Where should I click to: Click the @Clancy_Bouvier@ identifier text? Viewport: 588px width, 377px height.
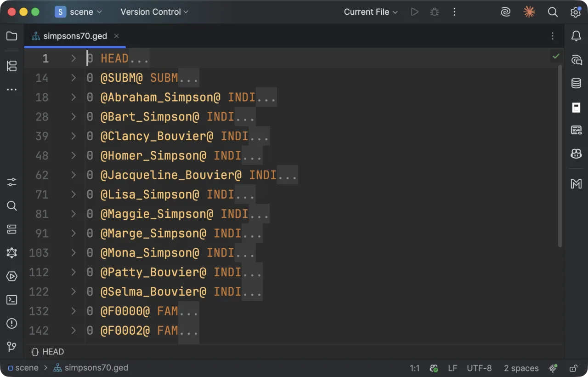pyautogui.click(x=157, y=136)
